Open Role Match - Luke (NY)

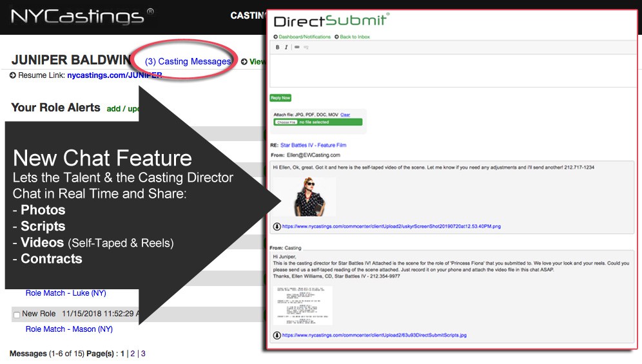(x=66, y=293)
